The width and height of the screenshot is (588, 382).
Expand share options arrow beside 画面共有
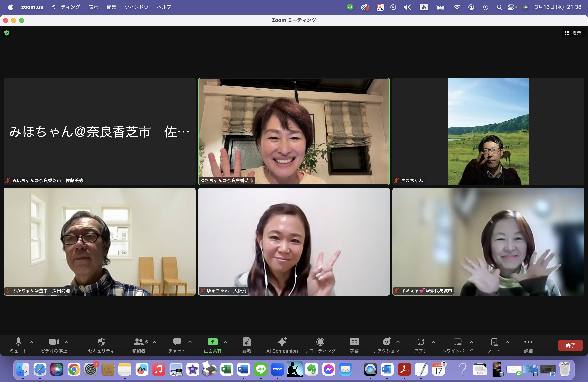(225, 342)
